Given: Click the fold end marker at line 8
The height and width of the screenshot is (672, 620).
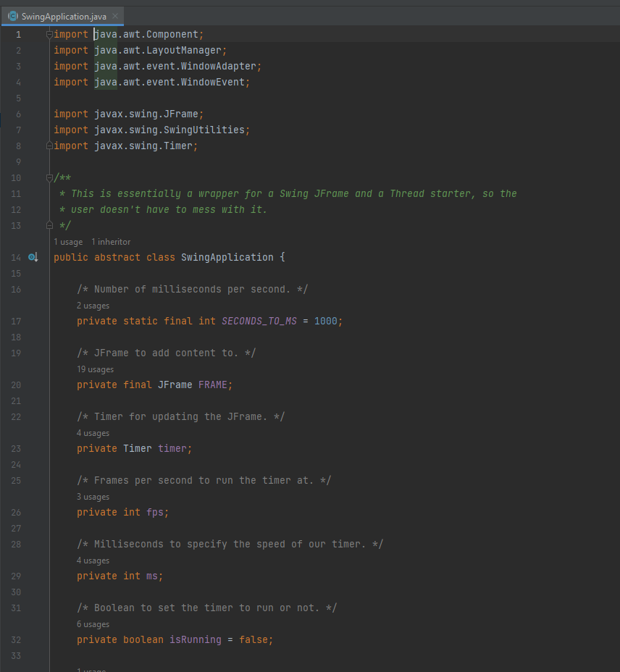Looking at the screenshot, I should click(x=49, y=146).
